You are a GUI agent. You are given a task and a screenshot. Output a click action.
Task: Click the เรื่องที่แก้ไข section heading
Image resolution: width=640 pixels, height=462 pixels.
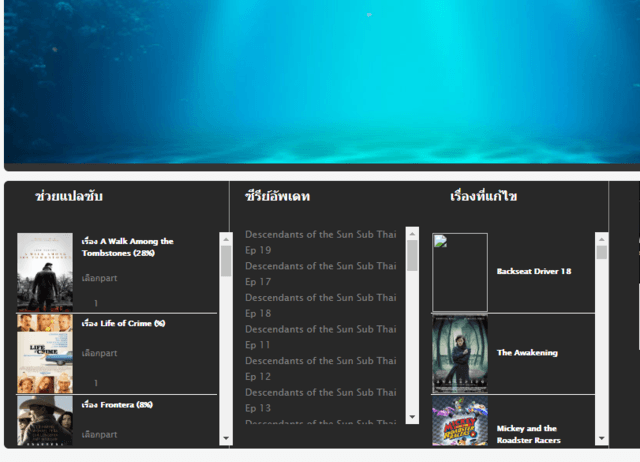click(484, 196)
